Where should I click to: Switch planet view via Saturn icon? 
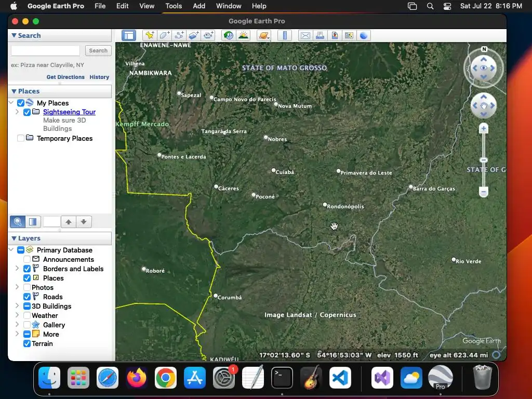pyautogui.click(x=264, y=35)
